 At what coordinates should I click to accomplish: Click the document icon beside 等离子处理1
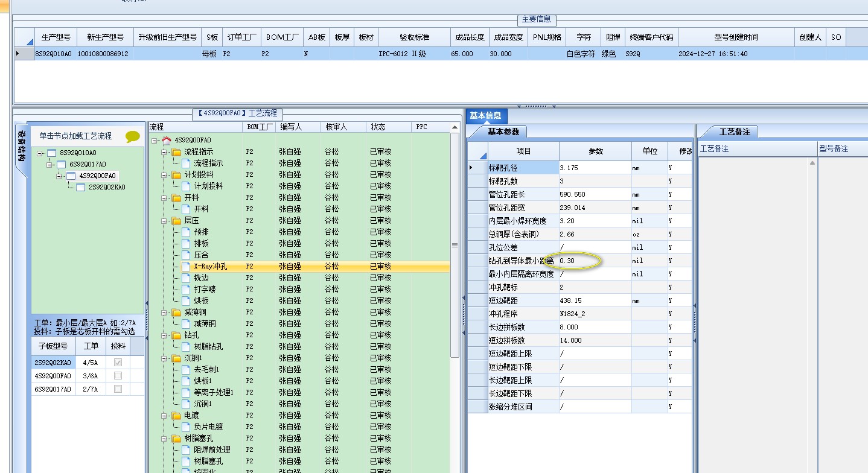coord(186,392)
